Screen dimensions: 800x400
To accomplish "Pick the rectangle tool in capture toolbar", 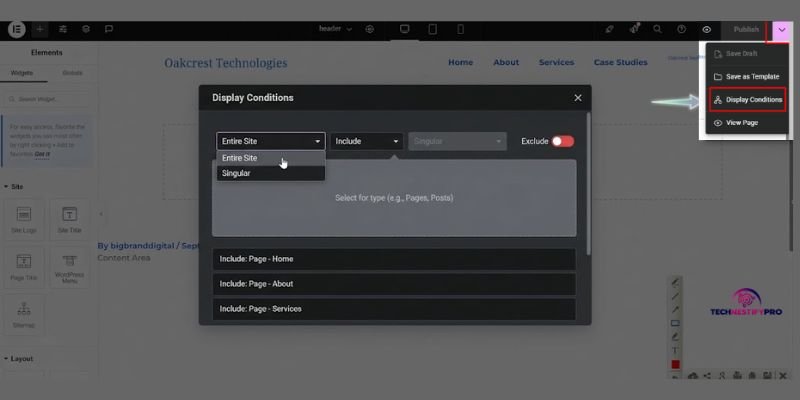I will [675, 323].
